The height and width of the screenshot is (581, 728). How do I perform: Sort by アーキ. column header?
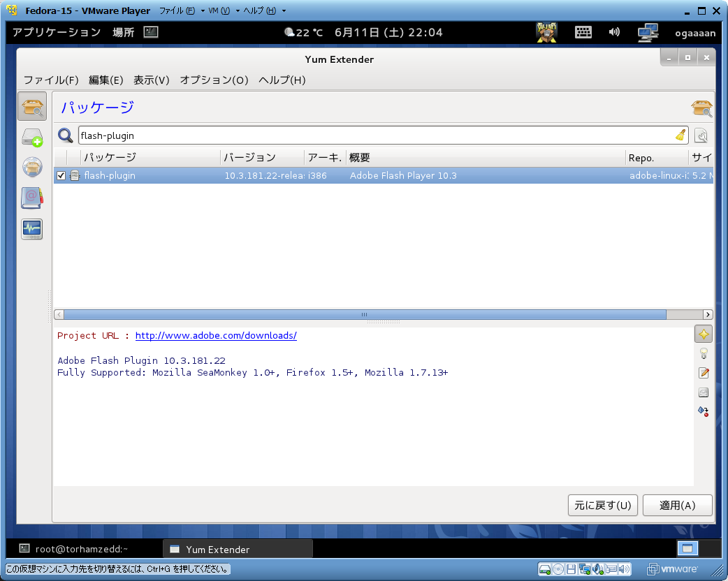[x=325, y=157]
